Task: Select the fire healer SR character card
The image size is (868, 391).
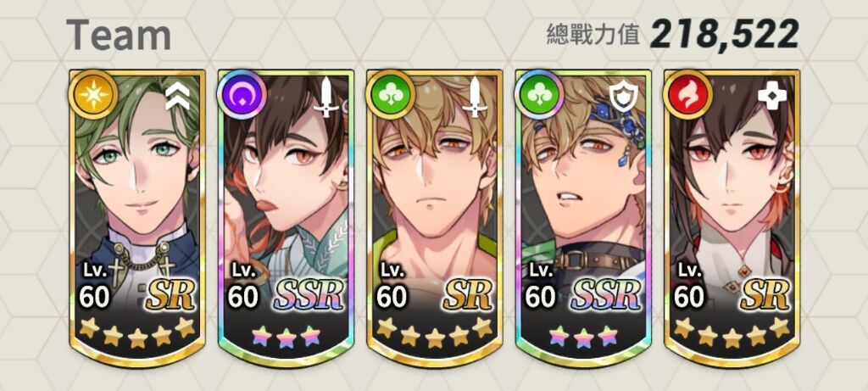Action: click(x=732, y=218)
